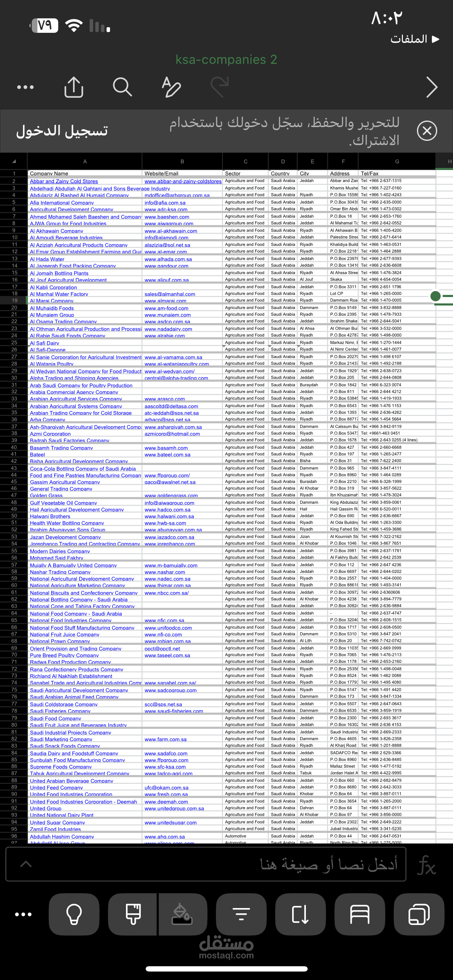Open the www.basamh.com link

pyautogui.click(x=166, y=448)
